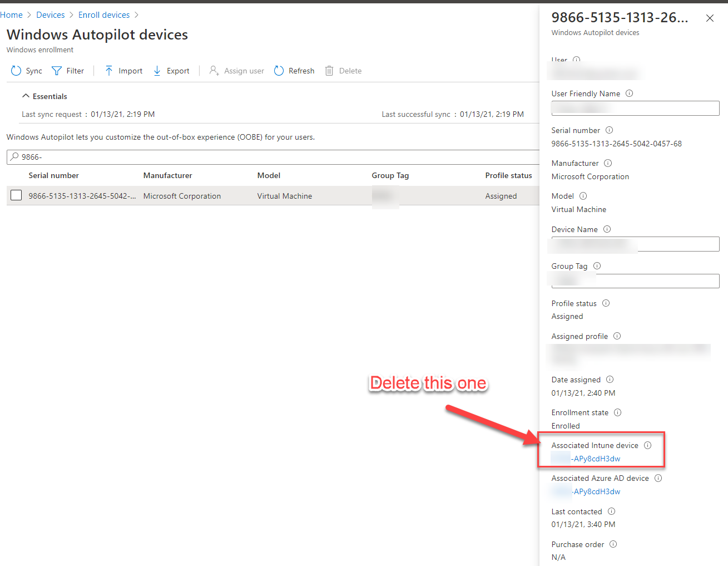Open the Associated Intune device link
This screenshot has width=728, height=566.
(586, 459)
